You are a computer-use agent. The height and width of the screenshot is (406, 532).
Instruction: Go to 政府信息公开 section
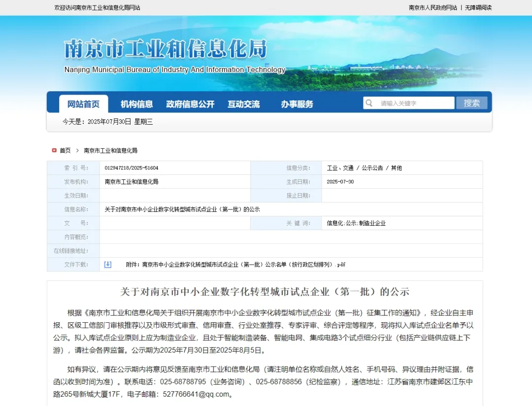point(190,104)
